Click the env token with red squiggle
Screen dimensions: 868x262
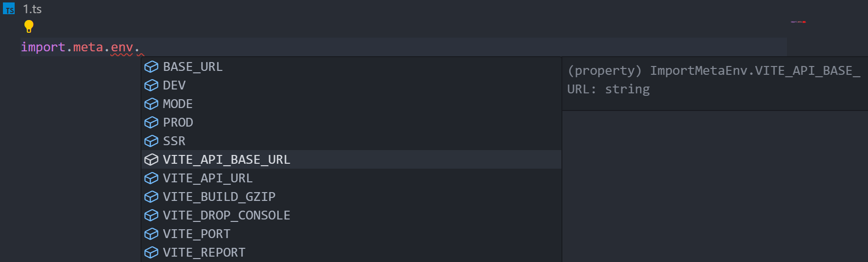click(x=122, y=47)
